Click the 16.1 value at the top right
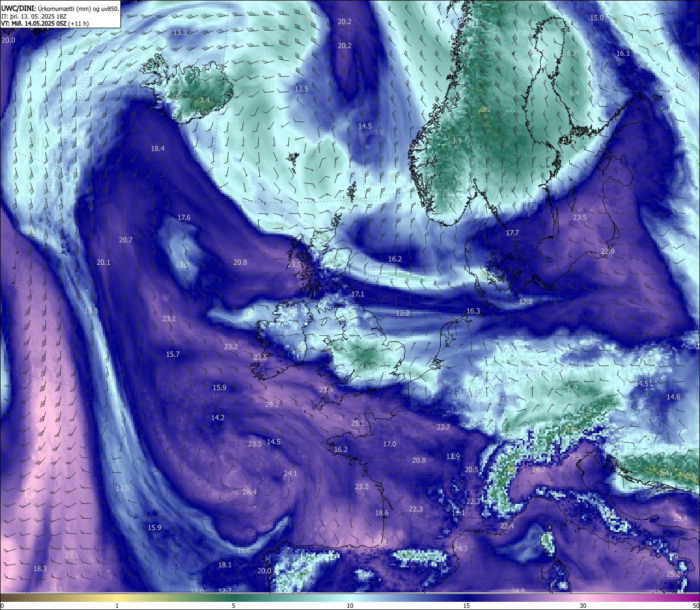 (x=623, y=53)
